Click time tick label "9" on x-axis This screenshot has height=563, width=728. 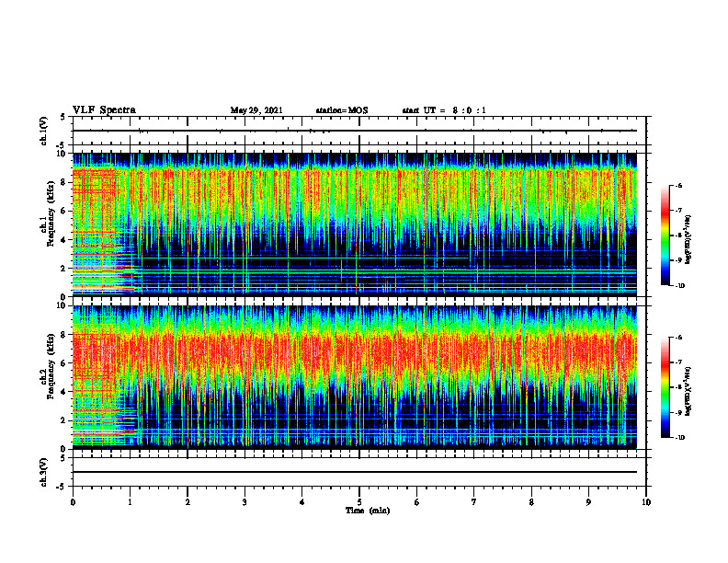[x=588, y=502]
